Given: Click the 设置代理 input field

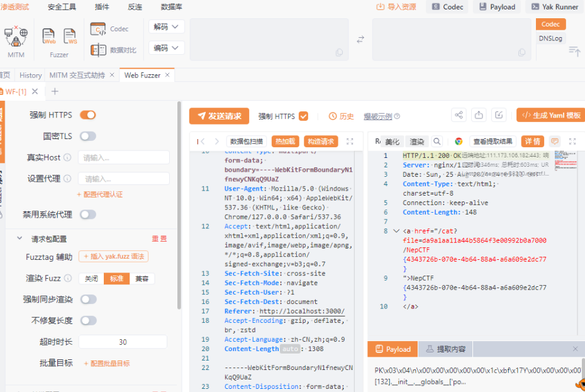Looking at the screenshot, I should coord(123,179).
